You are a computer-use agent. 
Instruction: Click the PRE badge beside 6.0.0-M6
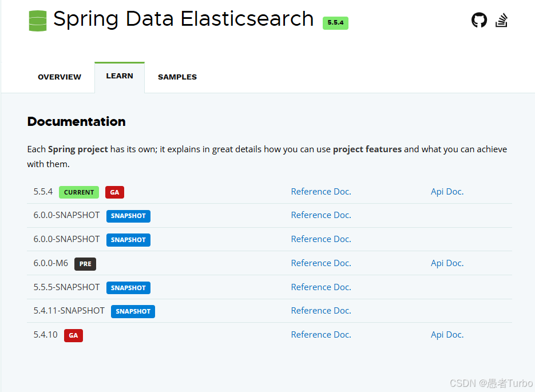coord(85,264)
